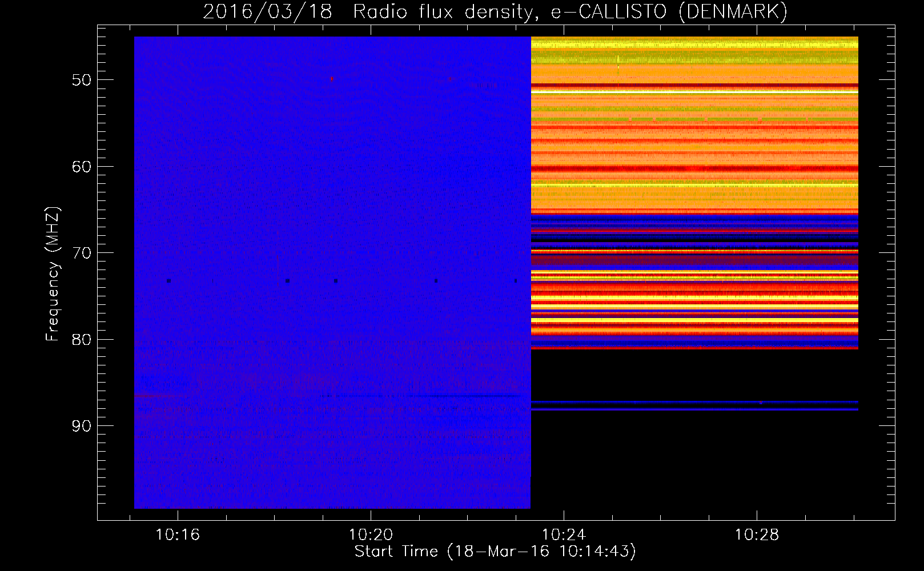Click the 10:28 time tick label
The image size is (924, 571).
tap(757, 534)
